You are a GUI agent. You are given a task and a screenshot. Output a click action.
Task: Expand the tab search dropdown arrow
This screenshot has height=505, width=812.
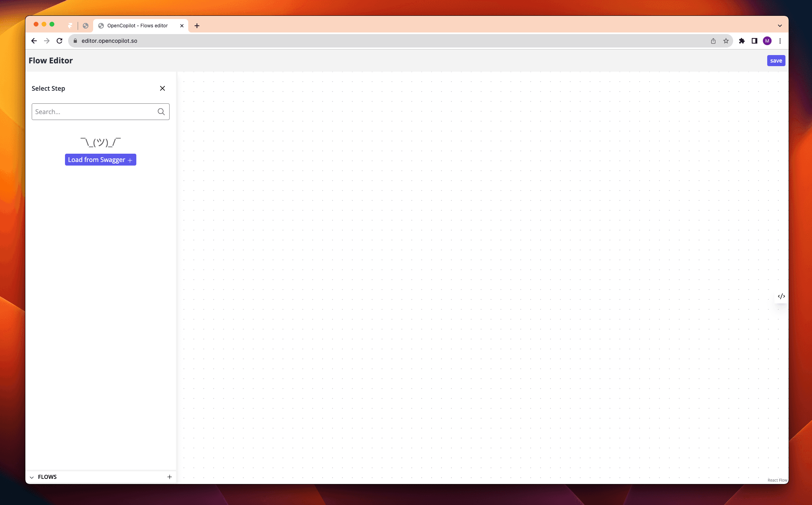(x=780, y=26)
